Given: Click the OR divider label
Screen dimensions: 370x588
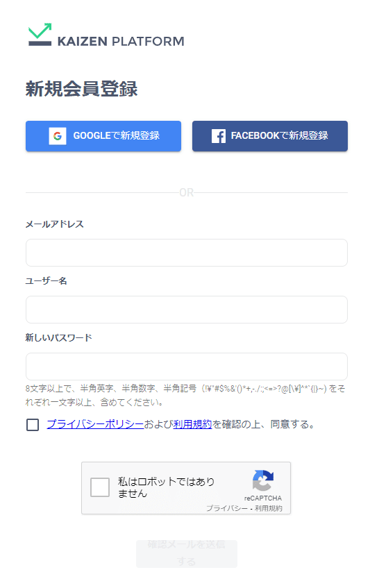Looking at the screenshot, I should [187, 193].
